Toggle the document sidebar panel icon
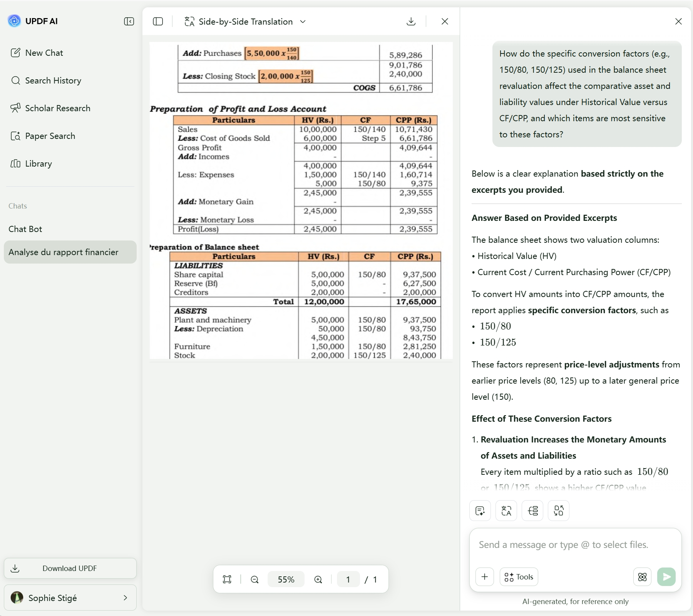Image resolution: width=693 pixels, height=616 pixels. [x=158, y=22]
